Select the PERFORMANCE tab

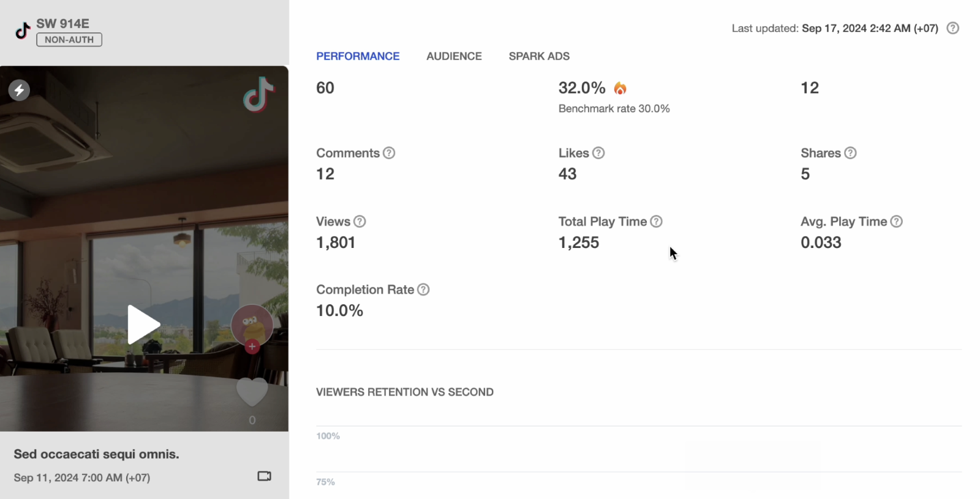358,56
